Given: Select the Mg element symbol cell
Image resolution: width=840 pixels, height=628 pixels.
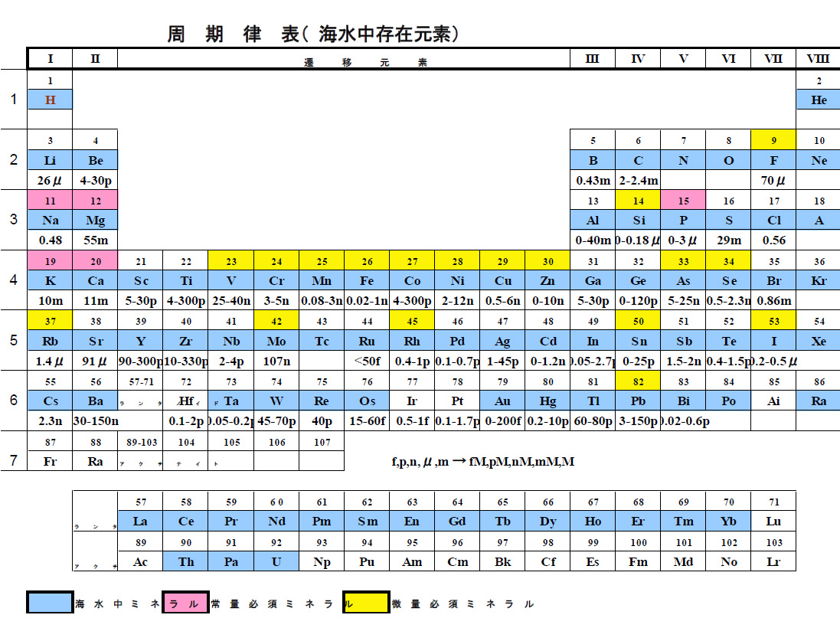Looking at the screenshot, I should tap(96, 221).
